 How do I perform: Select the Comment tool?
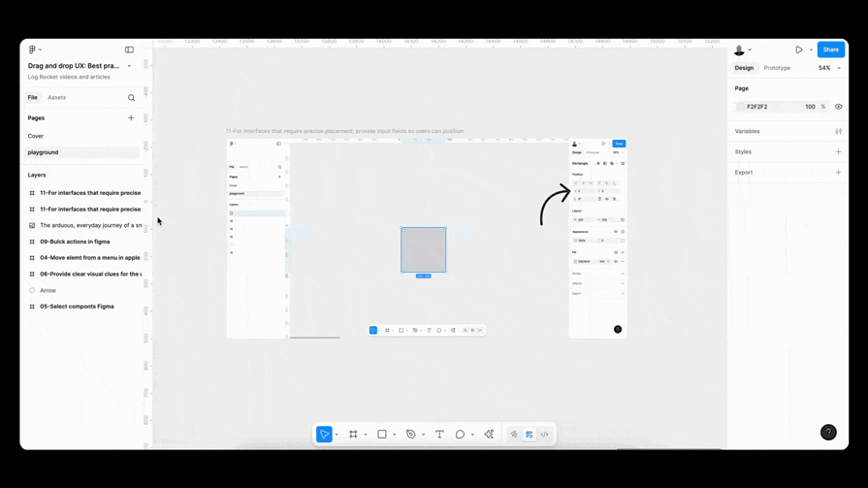tap(460, 435)
